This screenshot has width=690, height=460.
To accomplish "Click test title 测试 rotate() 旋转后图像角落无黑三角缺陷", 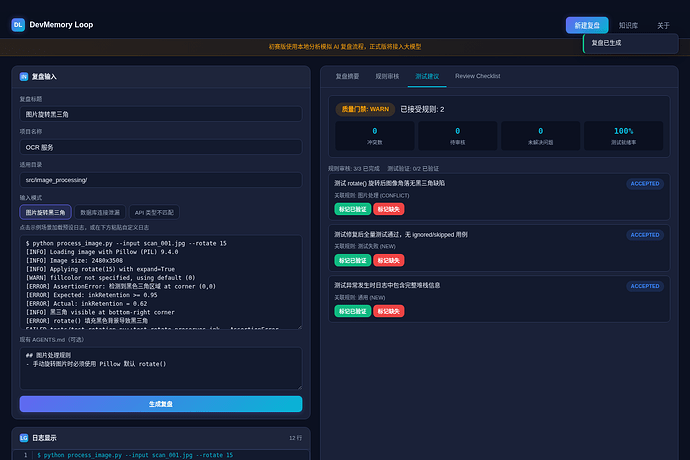I will [x=389, y=183].
